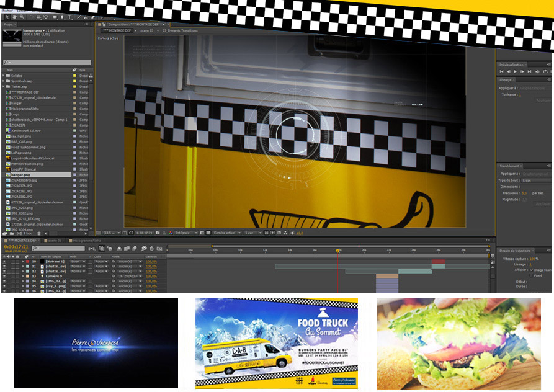This screenshot has height=392, width=554.
Task: Toggle loop option in Prévisualisation panel
Action: click(x=545, y=72)
